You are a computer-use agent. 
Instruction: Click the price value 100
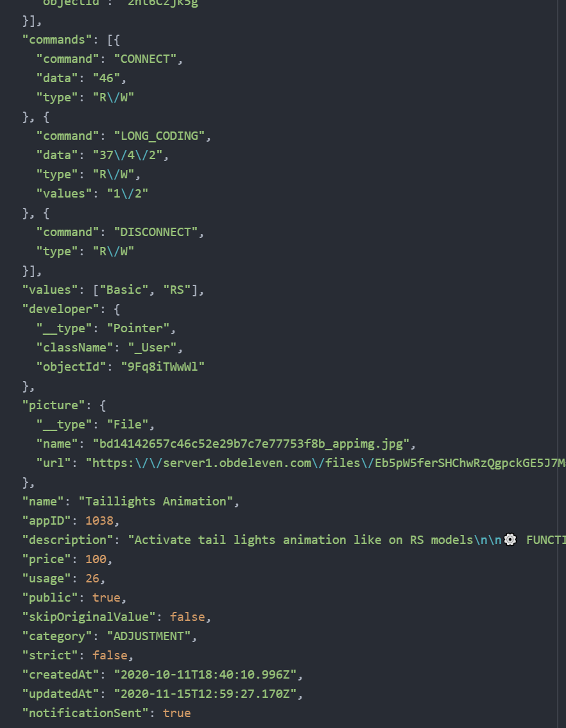[x=96, y=559]
